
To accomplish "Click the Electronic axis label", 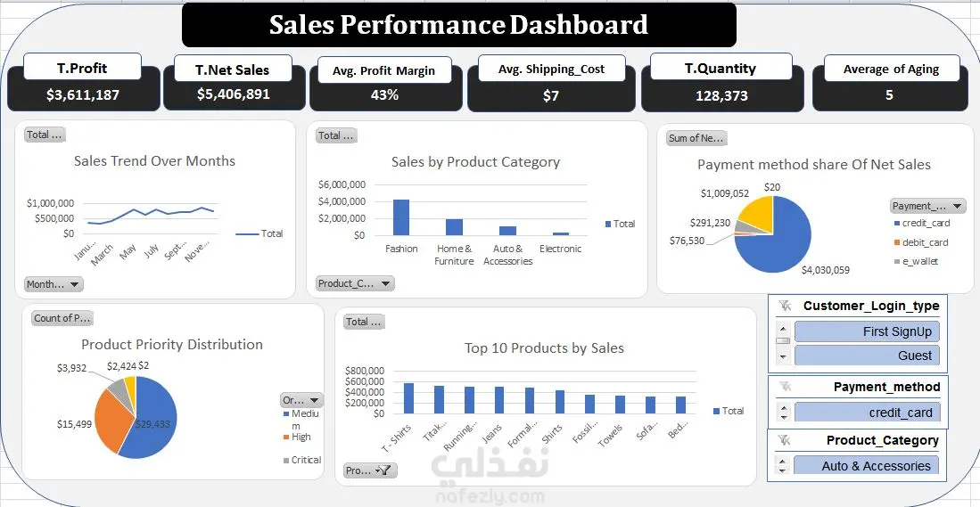I will coord(560,249).
